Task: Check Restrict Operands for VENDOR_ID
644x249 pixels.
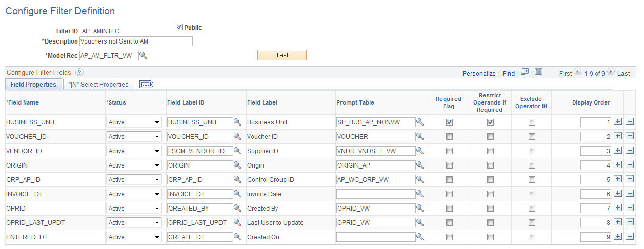Action: tap(490, 151)
